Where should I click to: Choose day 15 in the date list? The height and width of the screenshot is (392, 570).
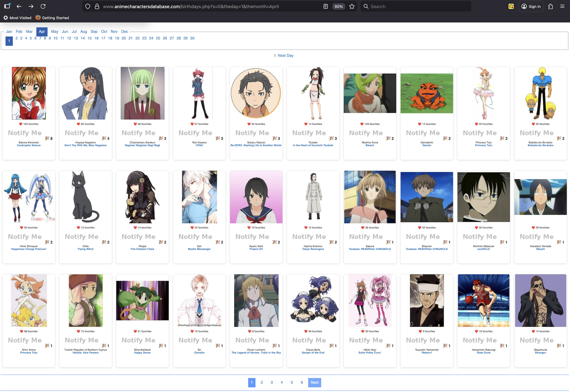tap(89, 38)
